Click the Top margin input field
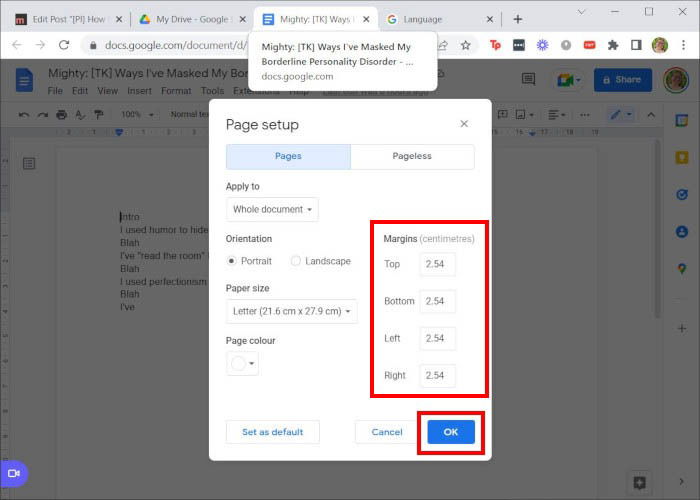Image resolution: width=700 pixels, height=500 pixels. [437, 264]
